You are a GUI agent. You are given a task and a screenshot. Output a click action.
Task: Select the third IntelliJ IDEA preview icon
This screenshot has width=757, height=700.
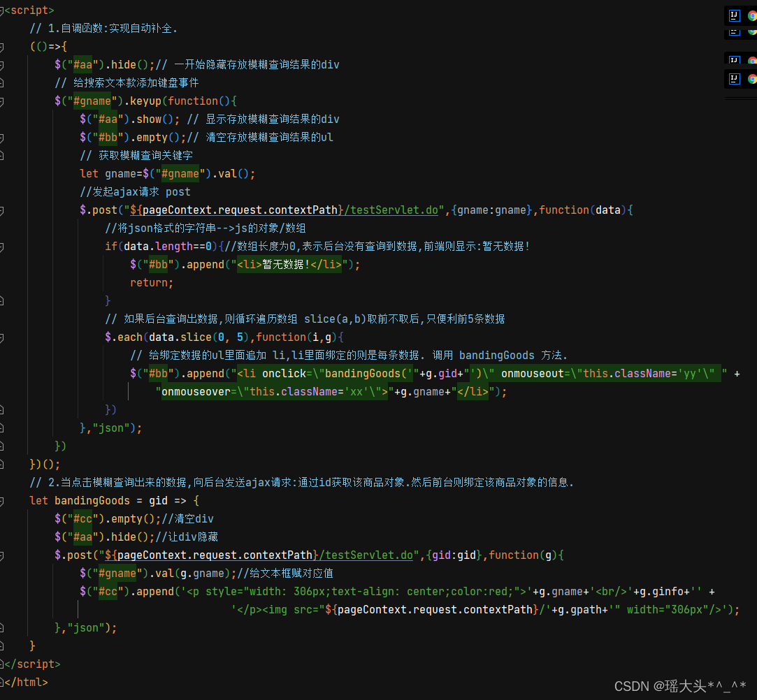click(734, 60)
